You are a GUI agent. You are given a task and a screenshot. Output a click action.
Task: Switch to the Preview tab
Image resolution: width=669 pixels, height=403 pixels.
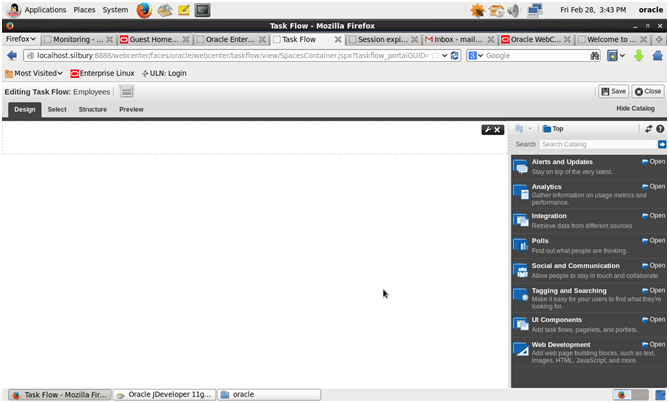(131, 109)
